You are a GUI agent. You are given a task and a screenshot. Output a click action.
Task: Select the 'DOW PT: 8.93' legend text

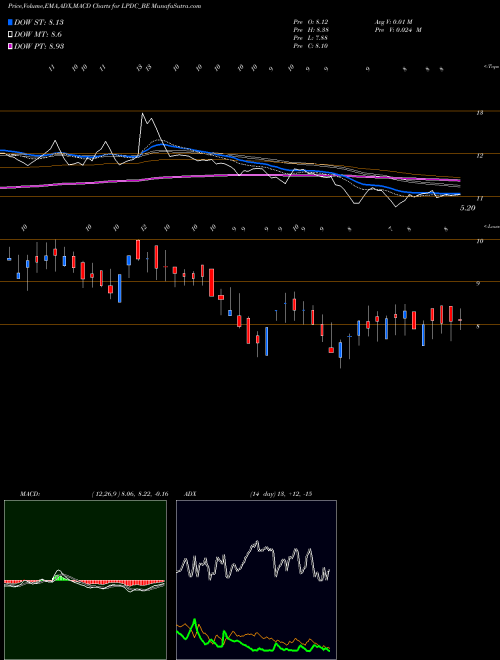pyautogui.click(x=39, y=46)
